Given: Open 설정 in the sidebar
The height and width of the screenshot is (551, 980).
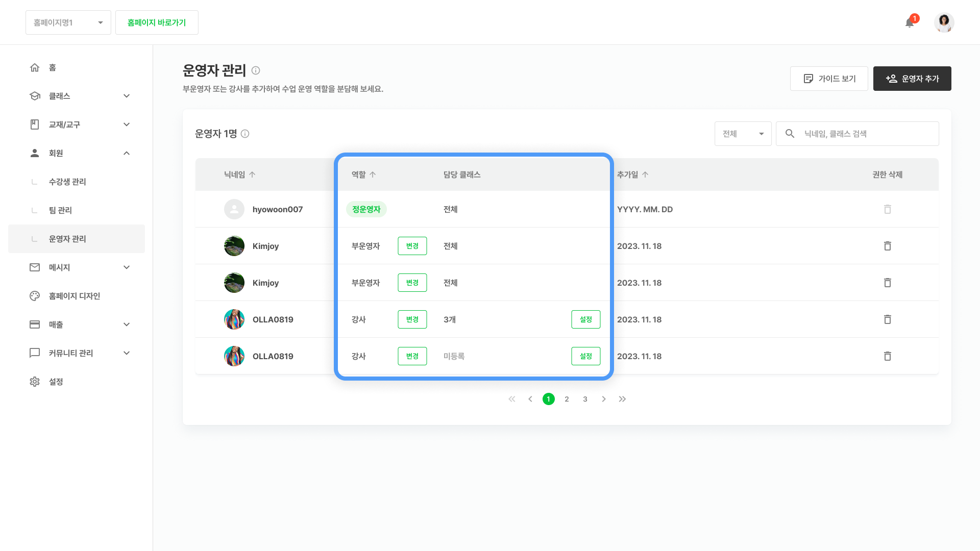Looking at the screenshot, I should click(56, 382).
